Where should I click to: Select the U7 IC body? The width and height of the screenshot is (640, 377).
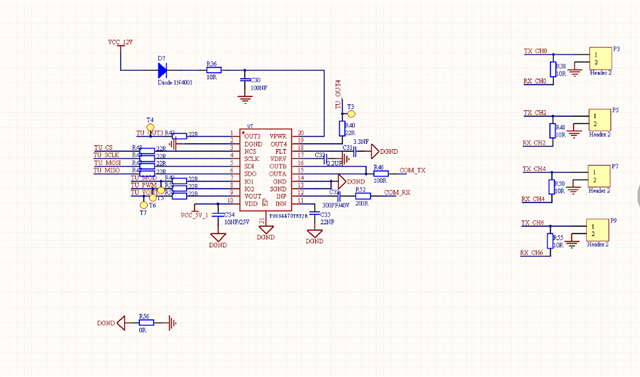[266, 170]
